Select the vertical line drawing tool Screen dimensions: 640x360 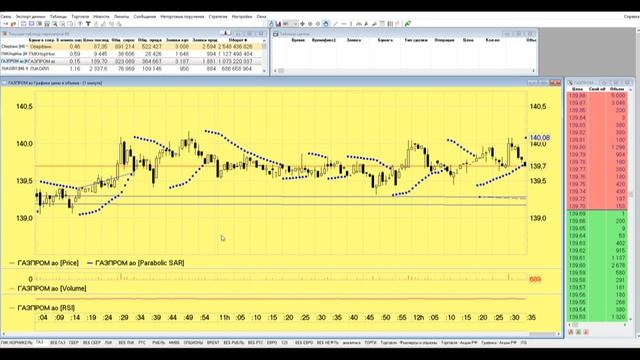pos(351,24)
